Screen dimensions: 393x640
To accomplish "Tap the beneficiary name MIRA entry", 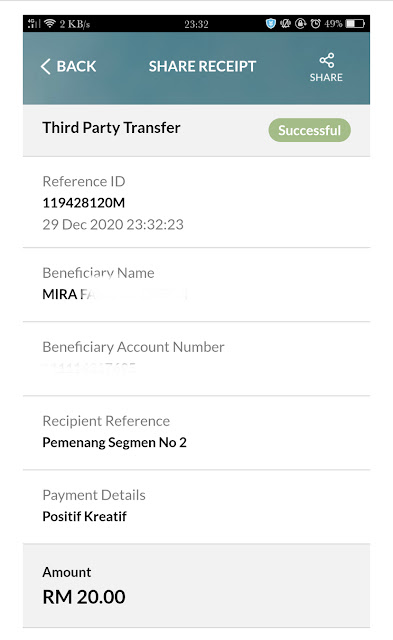I will click(69, 294).
